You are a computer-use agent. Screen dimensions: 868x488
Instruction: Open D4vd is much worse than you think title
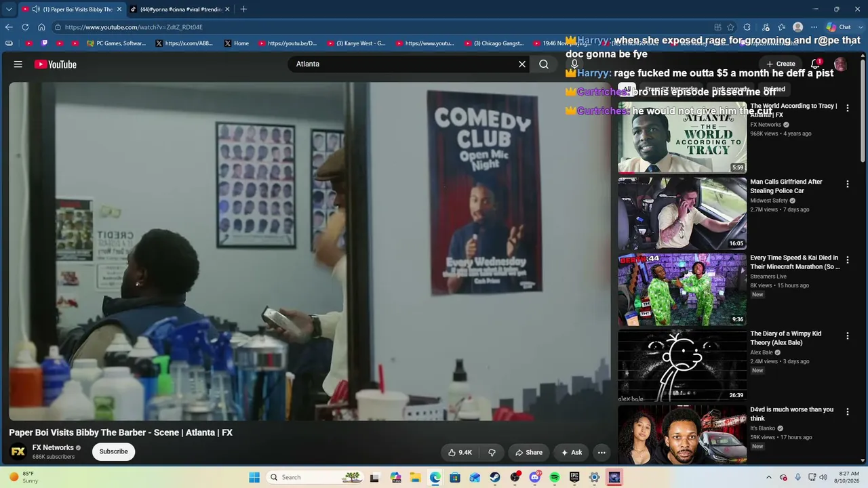tap(791, 414)
